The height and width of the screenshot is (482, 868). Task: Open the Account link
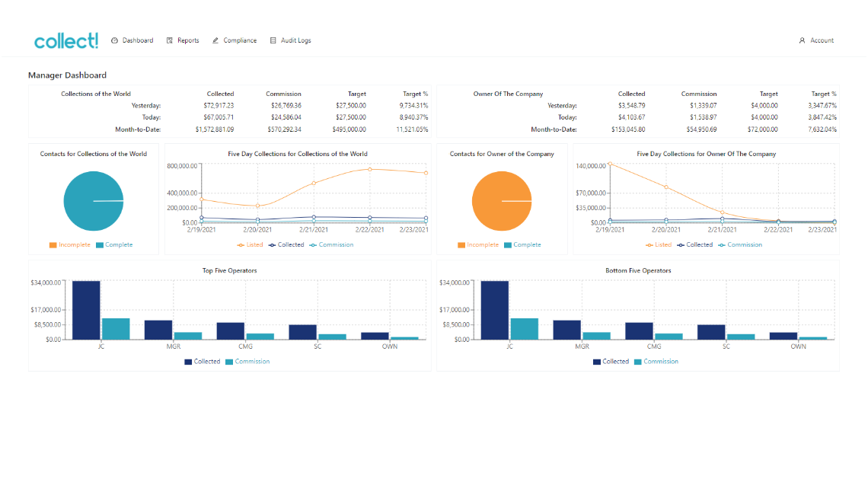[822, 40]
